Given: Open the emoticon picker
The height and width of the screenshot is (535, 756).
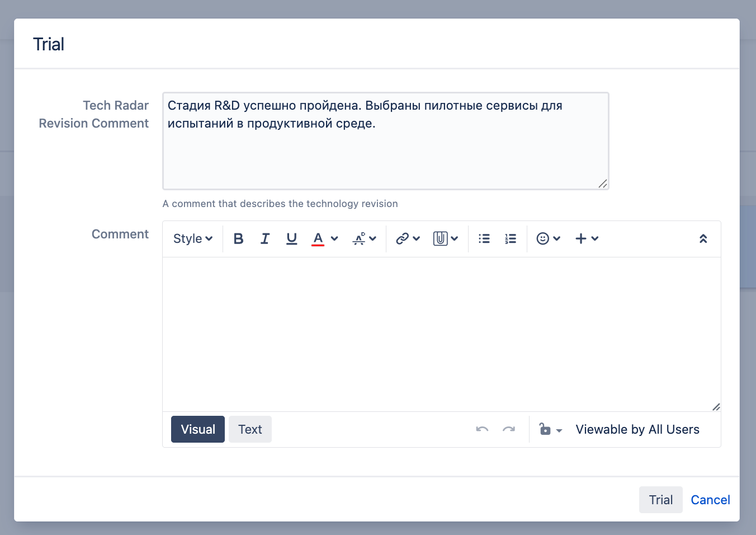Looking at the screenshot, I should point(549,239).
